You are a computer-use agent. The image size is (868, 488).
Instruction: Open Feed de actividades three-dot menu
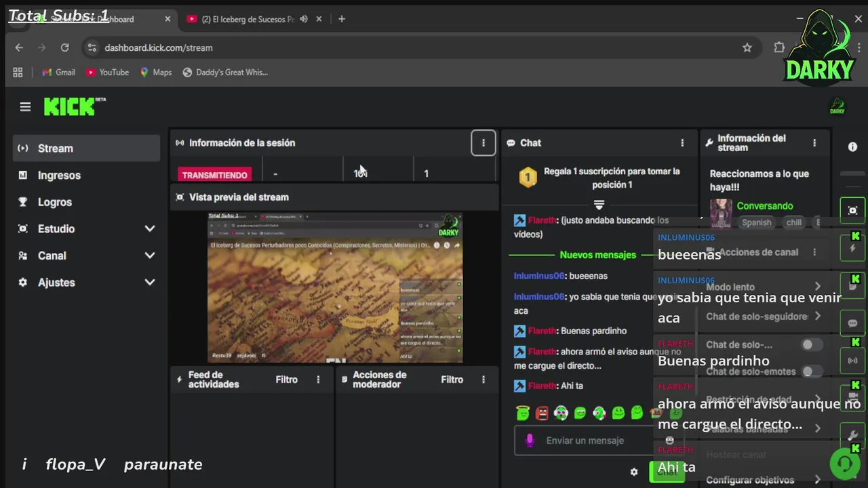[318, 380]
